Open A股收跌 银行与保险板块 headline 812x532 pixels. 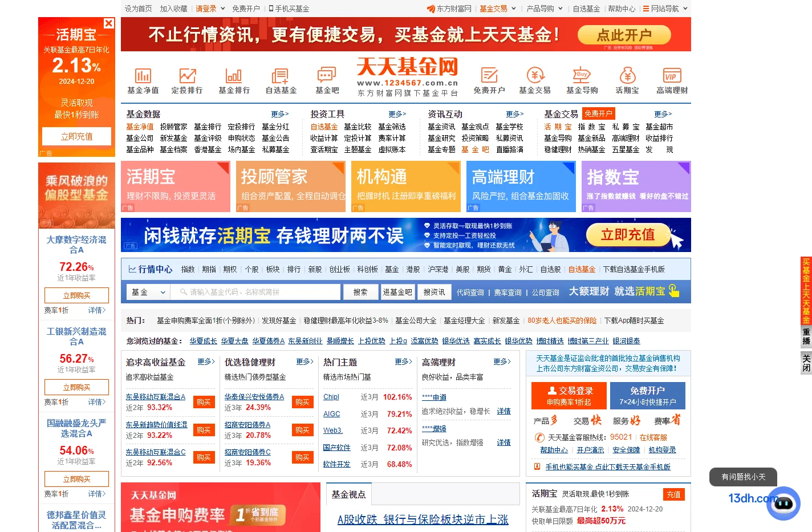pyautogui.click(x=423, y=519)
